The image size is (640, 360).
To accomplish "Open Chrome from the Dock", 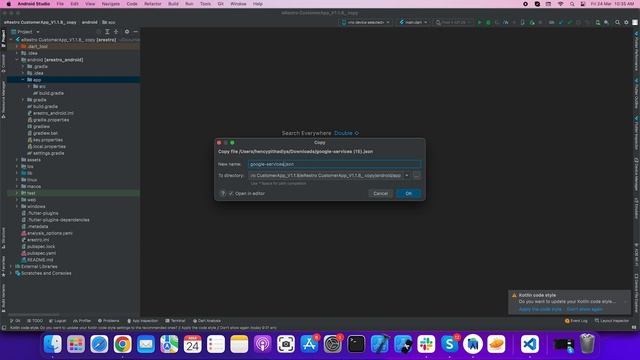I will pos(122,344).
